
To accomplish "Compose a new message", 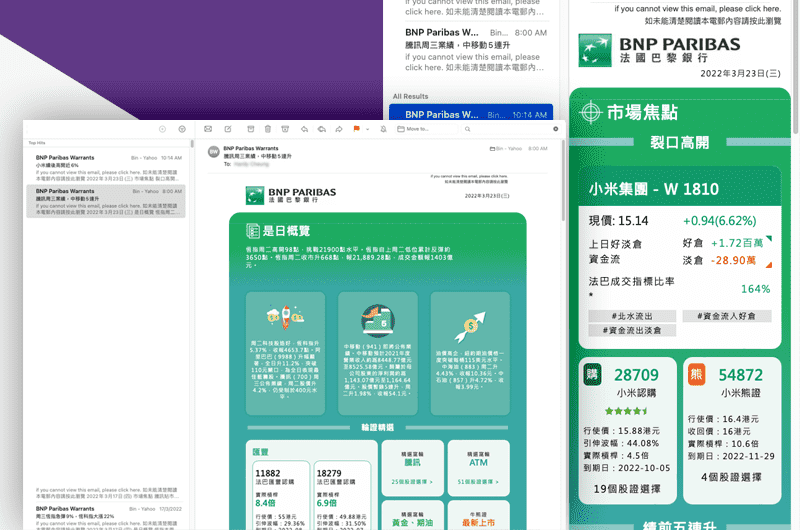I will coord(228,129).
